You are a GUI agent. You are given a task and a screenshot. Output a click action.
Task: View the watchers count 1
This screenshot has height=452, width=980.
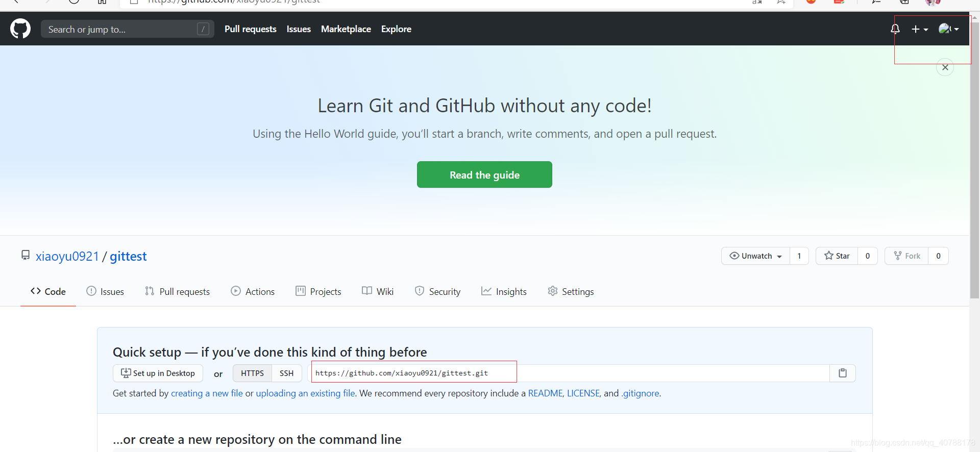(799, 256)
